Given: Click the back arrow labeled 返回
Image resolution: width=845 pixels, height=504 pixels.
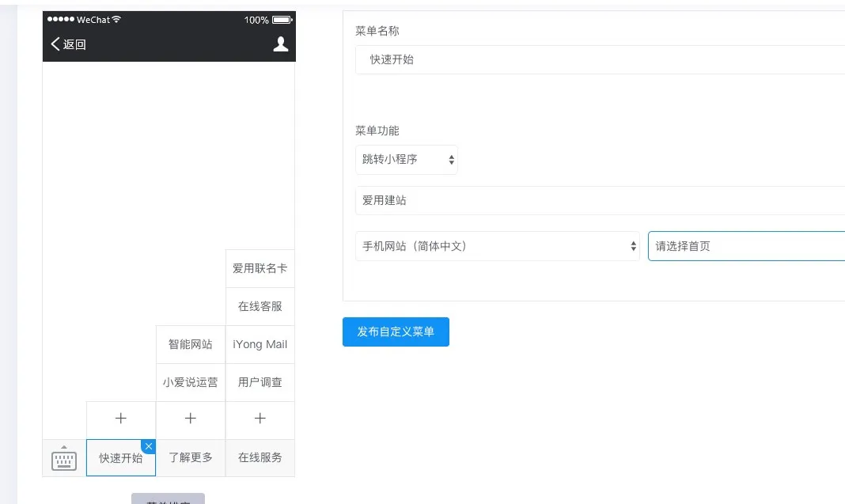Looking at the screenshot, I should (x=69, y=44).
